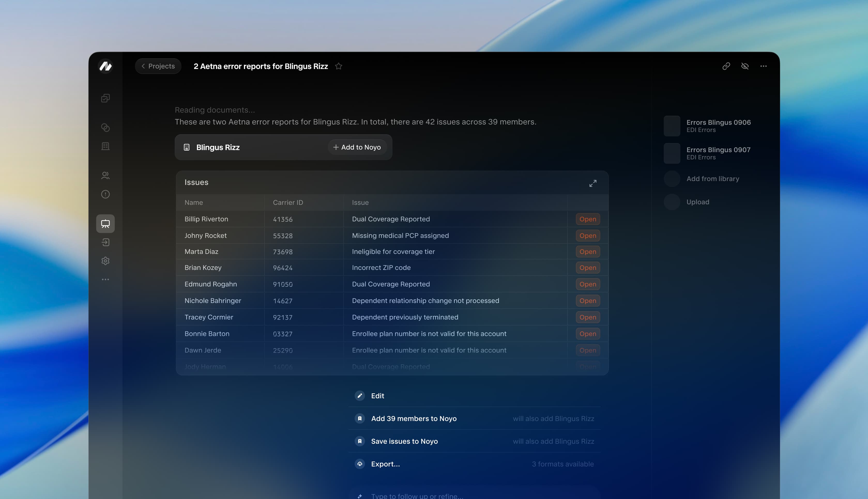Select the active projects presentation sidebar icon
The height and width of the screenshot is (499, 868).
105,224
